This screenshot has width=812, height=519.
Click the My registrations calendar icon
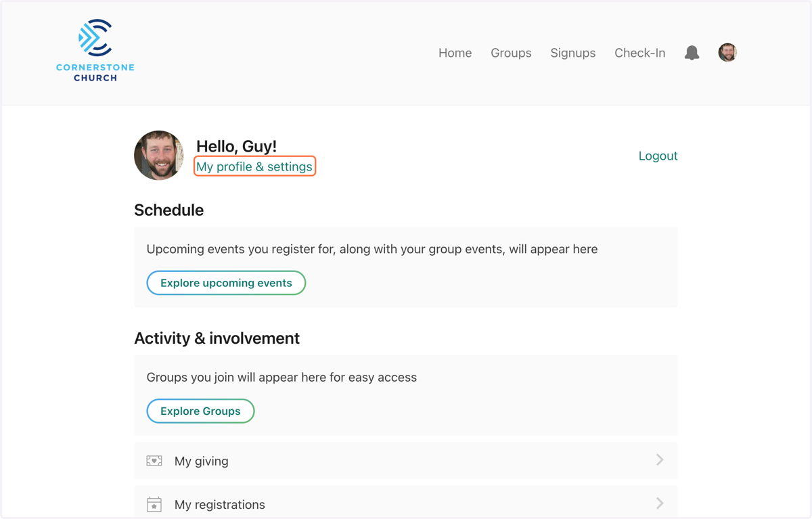point(154,504)
